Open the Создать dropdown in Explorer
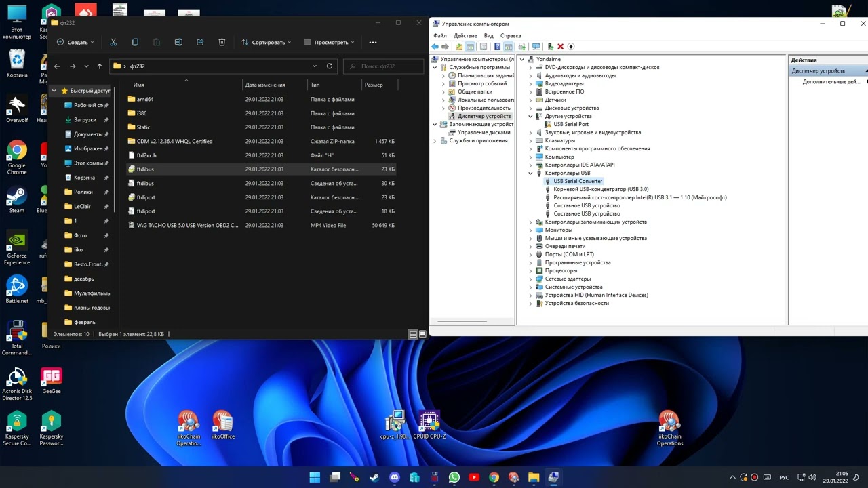This screenshot has height=488, width=868. tap(75, 42)
